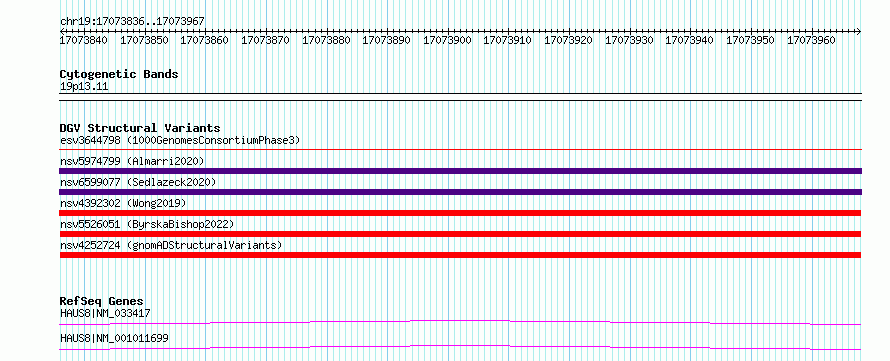The height and width of the screenshot is (361, 890).
Task: Click the purple nsv6599077 variant bar
Action: (x=460, y=192)
